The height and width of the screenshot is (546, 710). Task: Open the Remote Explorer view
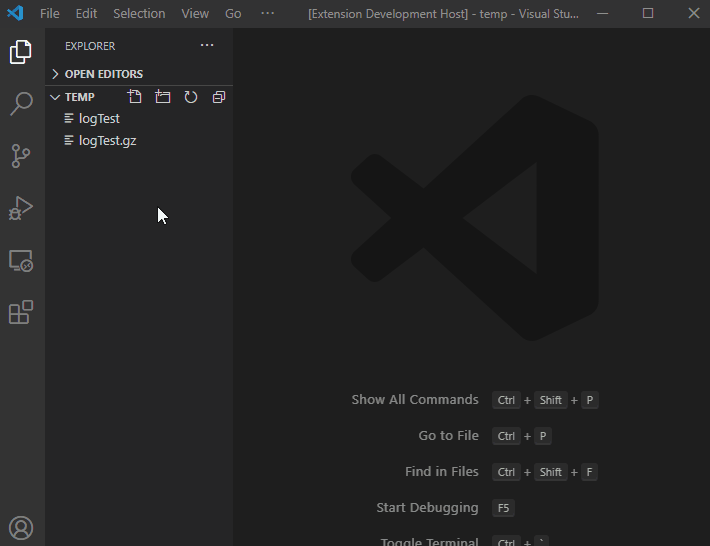tap(21, 261)
